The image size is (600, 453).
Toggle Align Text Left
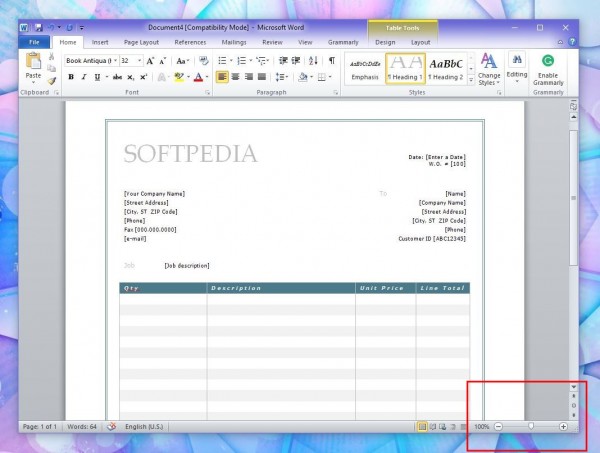point(222,77)
